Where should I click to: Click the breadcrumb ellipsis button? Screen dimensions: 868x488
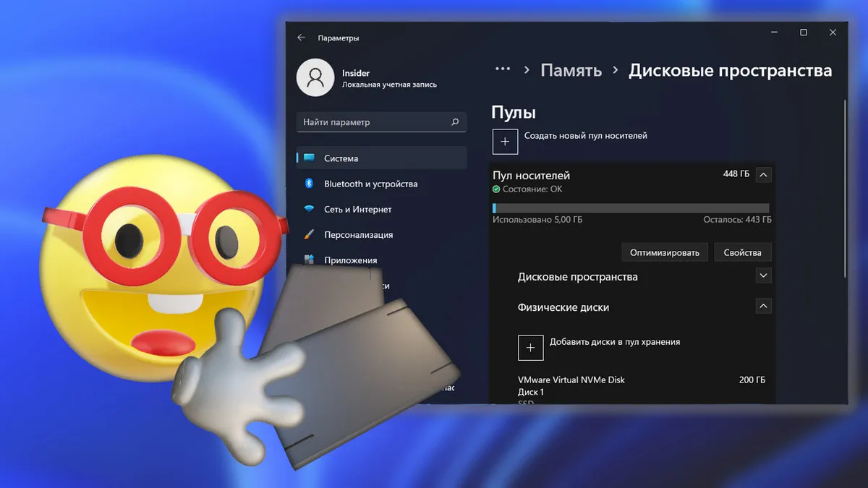503,69
